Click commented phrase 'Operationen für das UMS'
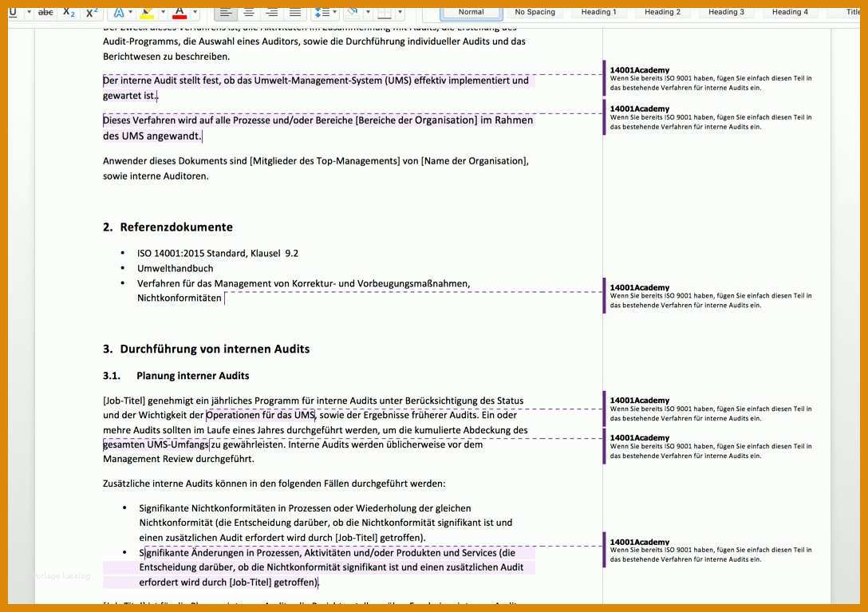Image resolution: width=868 pixels, height=612 pixels. point(260,415)
